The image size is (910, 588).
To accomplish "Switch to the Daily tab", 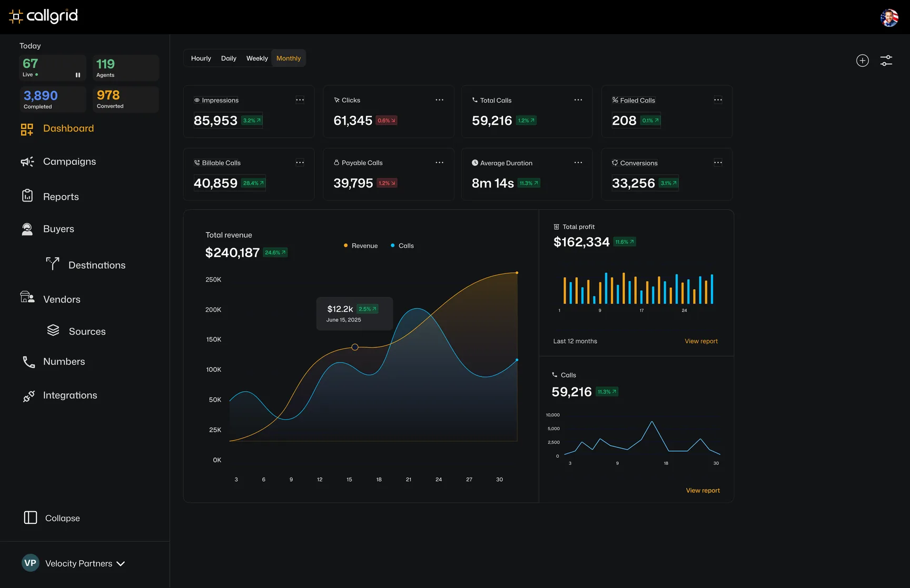I will tap(229, 58).
